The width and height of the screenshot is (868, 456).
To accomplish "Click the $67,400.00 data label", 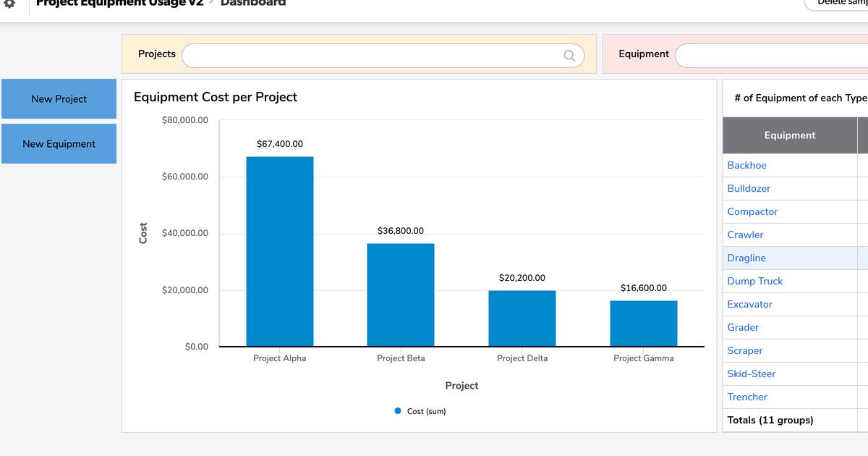I will pos(280,145).
